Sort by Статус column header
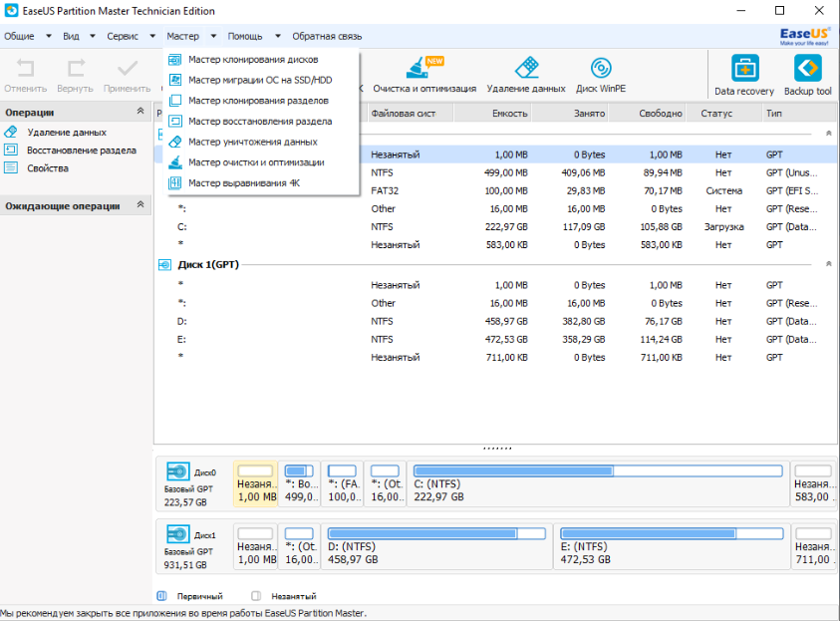840x621 pixels. coord(723,114)
